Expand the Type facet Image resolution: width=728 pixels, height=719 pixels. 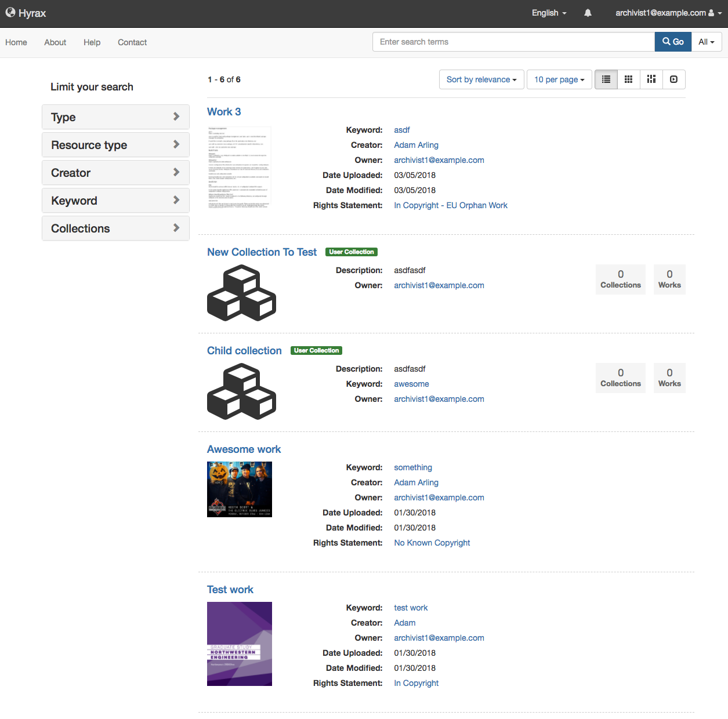click(x=115, y=117)
